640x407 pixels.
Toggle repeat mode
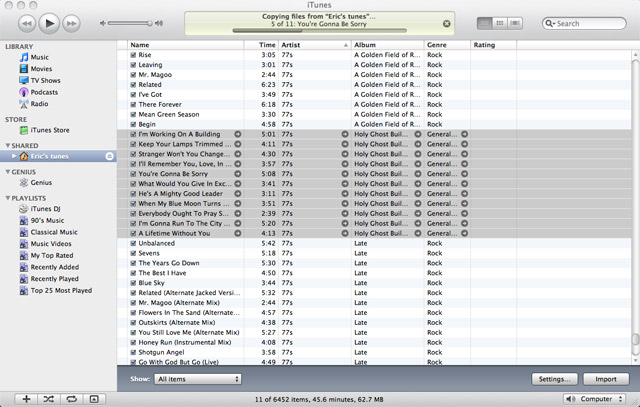[x=71, y=399]
